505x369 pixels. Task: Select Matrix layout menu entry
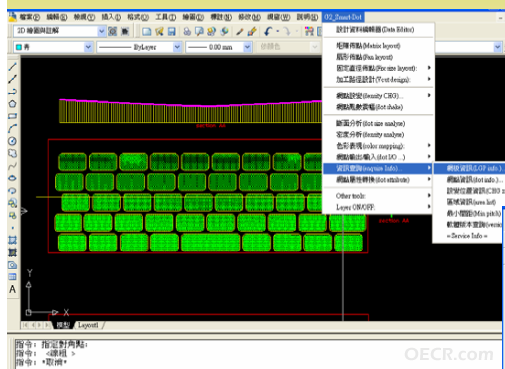coord(379,46)
